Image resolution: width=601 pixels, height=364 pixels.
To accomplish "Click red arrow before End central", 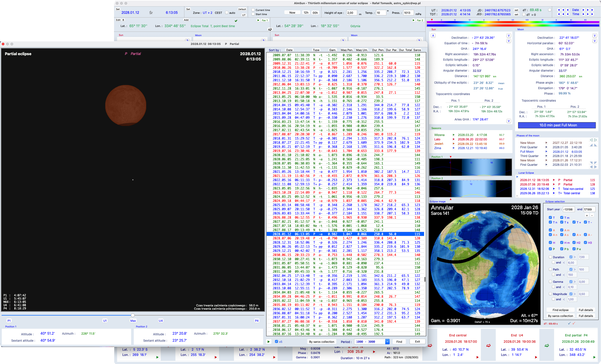I will click(x=430, y=345).
